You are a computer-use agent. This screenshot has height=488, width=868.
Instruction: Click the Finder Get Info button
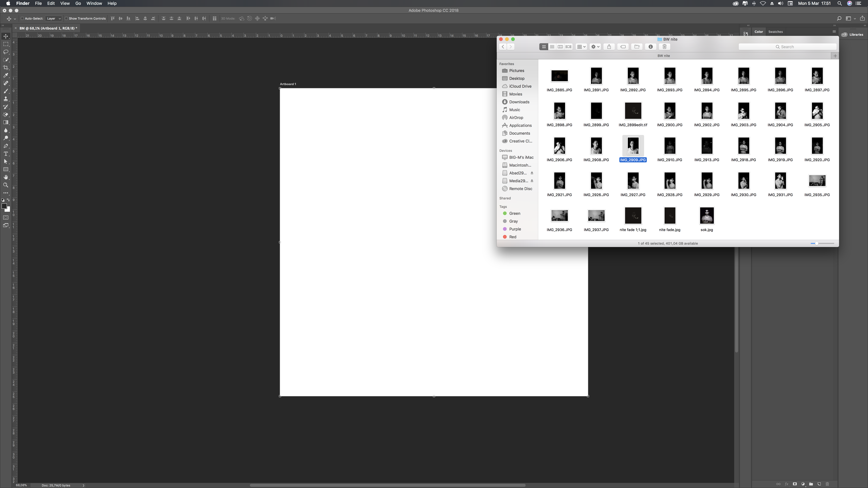tap(651, 47)
